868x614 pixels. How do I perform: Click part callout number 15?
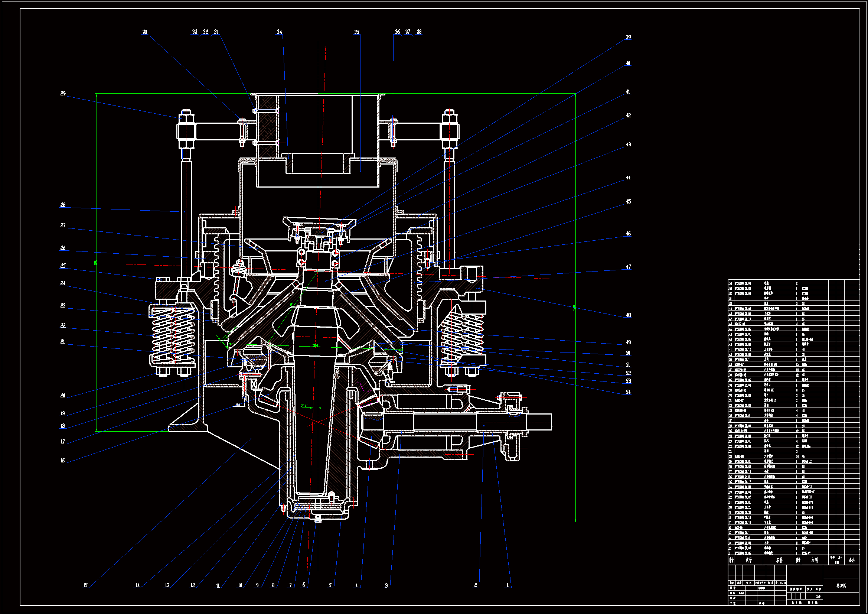(x=85, y=585)
